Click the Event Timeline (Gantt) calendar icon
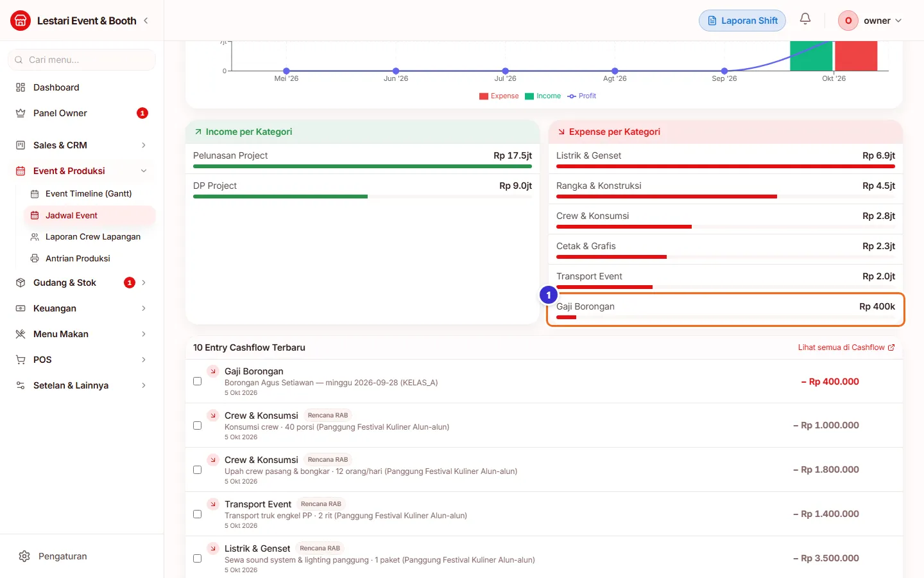This screenshot has width=924, height=578. [x=35, y=194]
